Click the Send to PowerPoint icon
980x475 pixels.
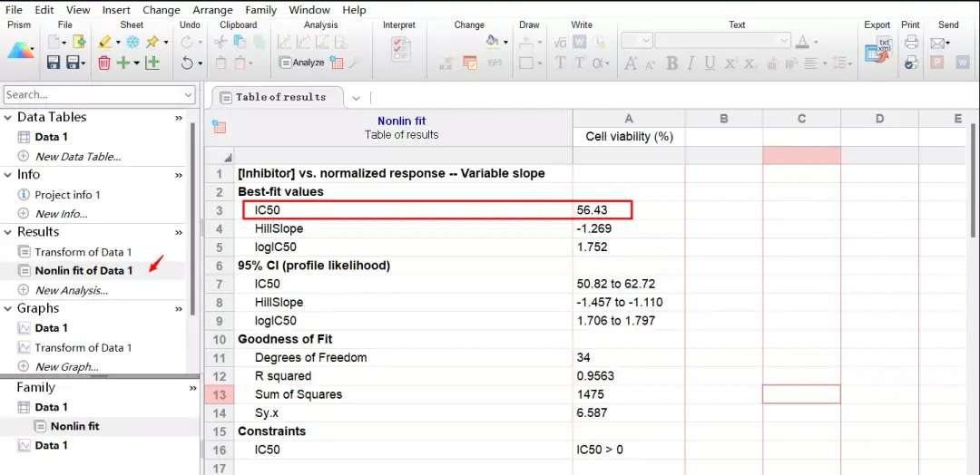point(936,63)
